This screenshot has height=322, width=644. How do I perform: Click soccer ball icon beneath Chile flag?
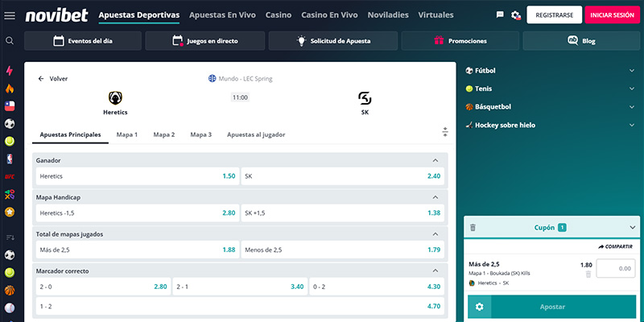[x=10, y=124]
